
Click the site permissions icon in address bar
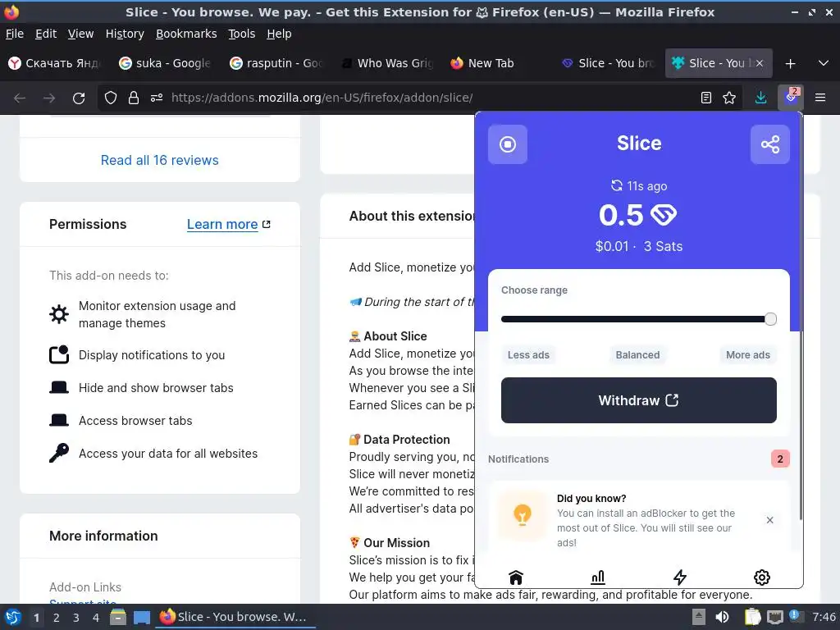click(157, 98)
